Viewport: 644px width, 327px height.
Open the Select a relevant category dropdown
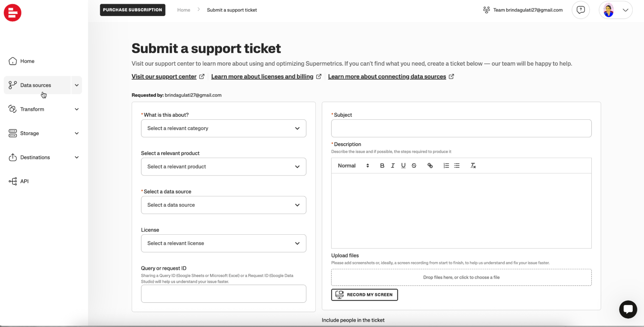[224, 128]
